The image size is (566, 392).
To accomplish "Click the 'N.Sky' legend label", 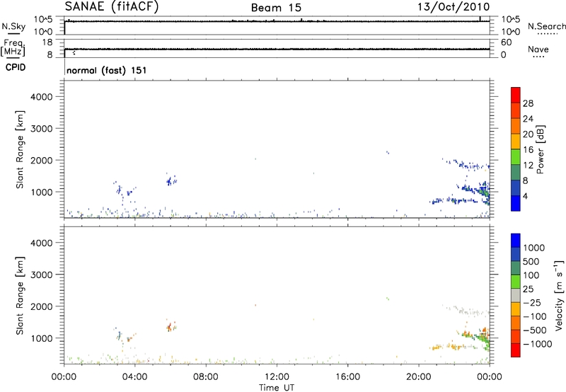I will click(13, 26).
